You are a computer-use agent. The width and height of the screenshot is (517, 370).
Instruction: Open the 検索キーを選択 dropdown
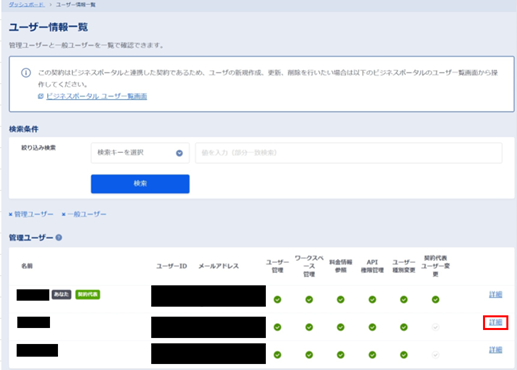[140, 153]
